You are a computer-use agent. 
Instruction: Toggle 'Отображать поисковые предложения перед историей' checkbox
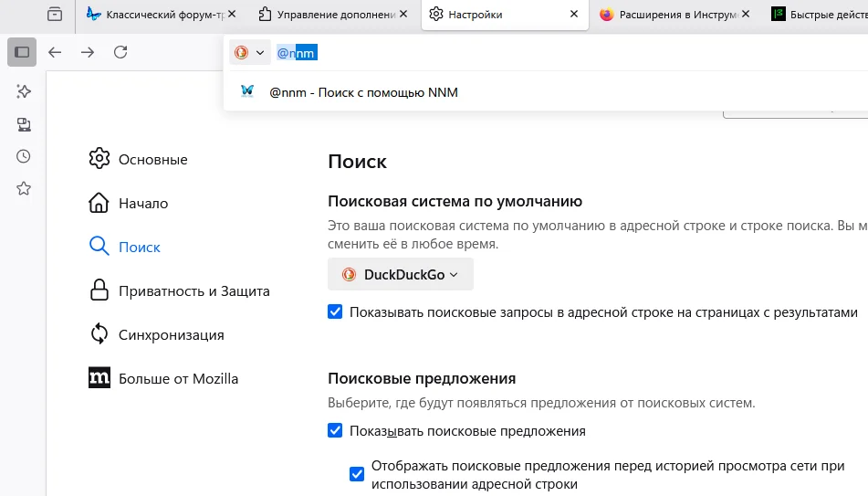coord(357,474)
